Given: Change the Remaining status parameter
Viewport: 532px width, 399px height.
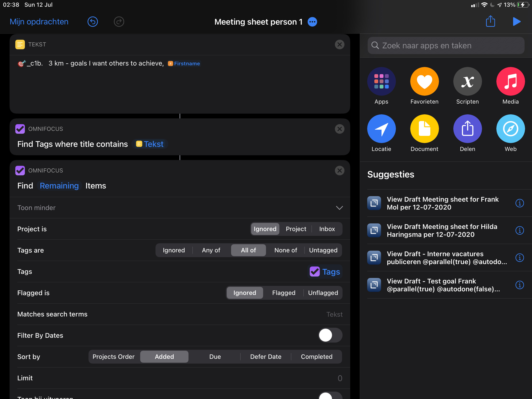Looking at the screenshot, I should [x=59, y=186].
